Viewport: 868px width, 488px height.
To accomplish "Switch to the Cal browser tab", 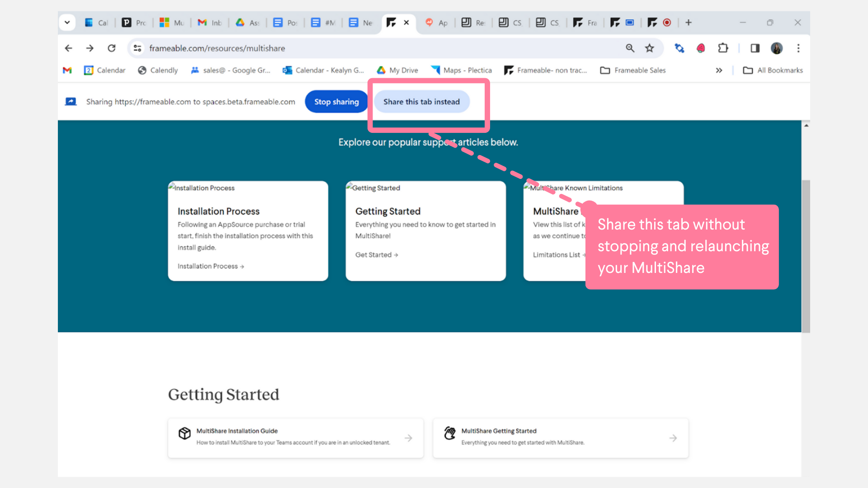I will pyautogui.click(x=96, y=23).
